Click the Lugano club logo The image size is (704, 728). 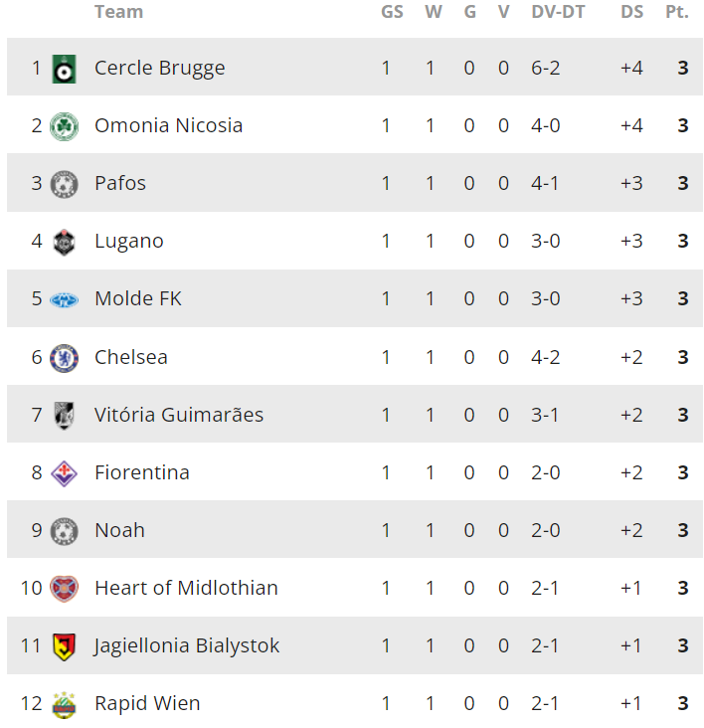(x=64, y=242)
